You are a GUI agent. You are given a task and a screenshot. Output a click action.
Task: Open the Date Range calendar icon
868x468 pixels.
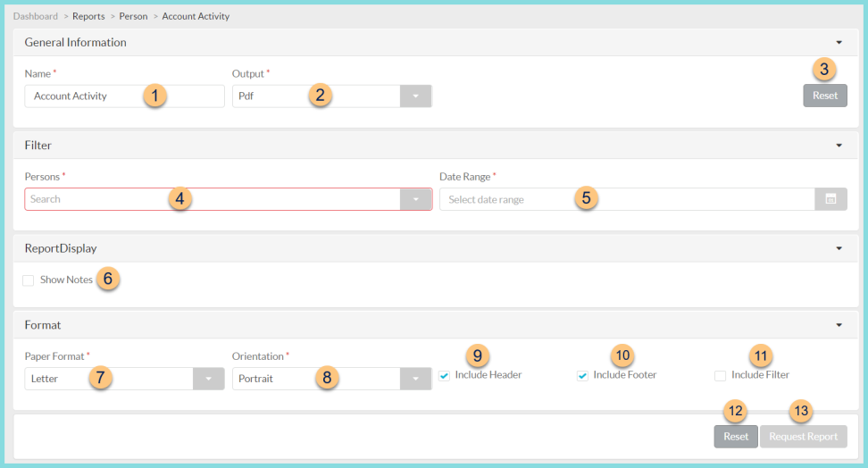[x=830, y=199]
